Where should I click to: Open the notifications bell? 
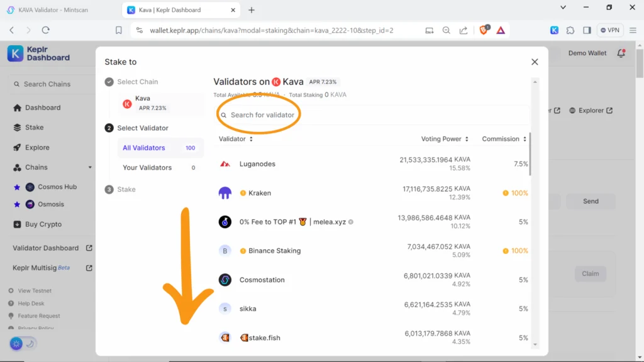[x=621, y=53]
